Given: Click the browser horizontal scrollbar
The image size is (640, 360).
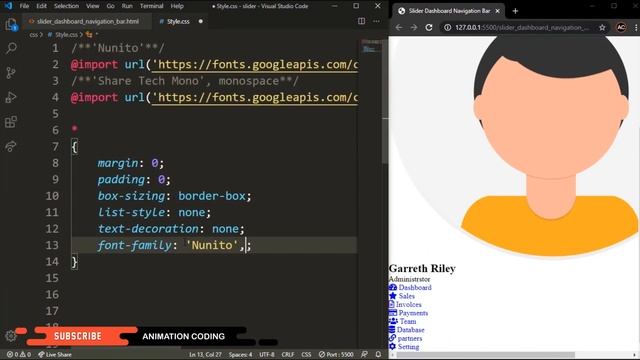Looking at the screenshot, I should (485, 355).
